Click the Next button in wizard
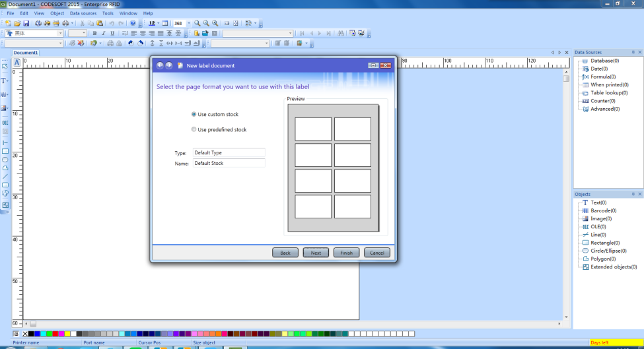644x349 pixels. pyautogui.click(x=316, y=253)
